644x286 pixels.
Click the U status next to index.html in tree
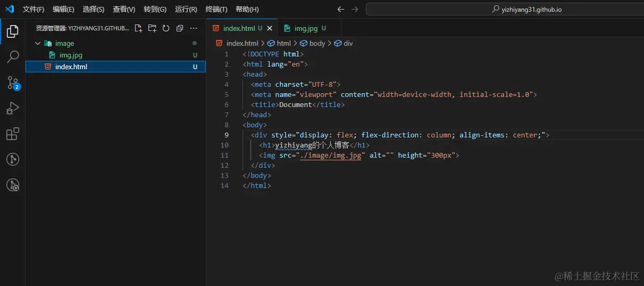195,67
